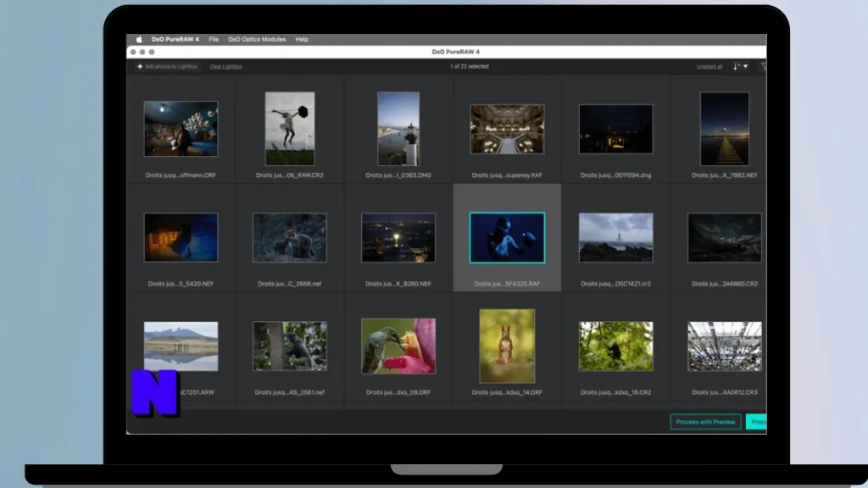Click the filter funnel icon
The image size is (868, 488).
tap(764, 66)
